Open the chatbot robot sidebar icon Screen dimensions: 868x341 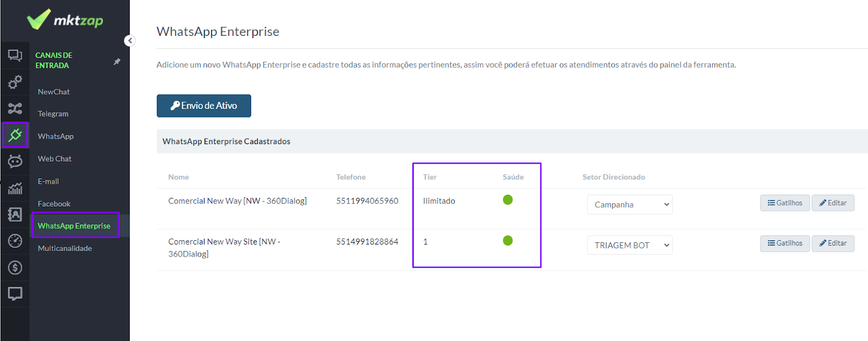15,161
